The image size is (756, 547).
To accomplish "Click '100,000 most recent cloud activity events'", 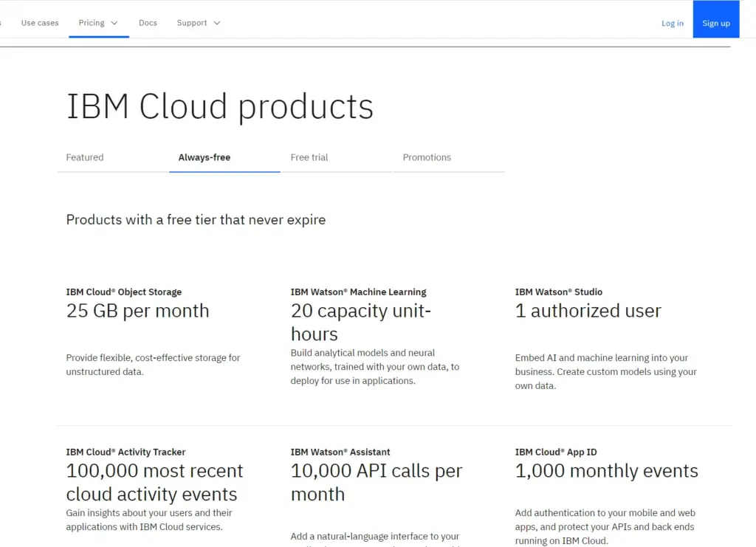I will 154,483.
